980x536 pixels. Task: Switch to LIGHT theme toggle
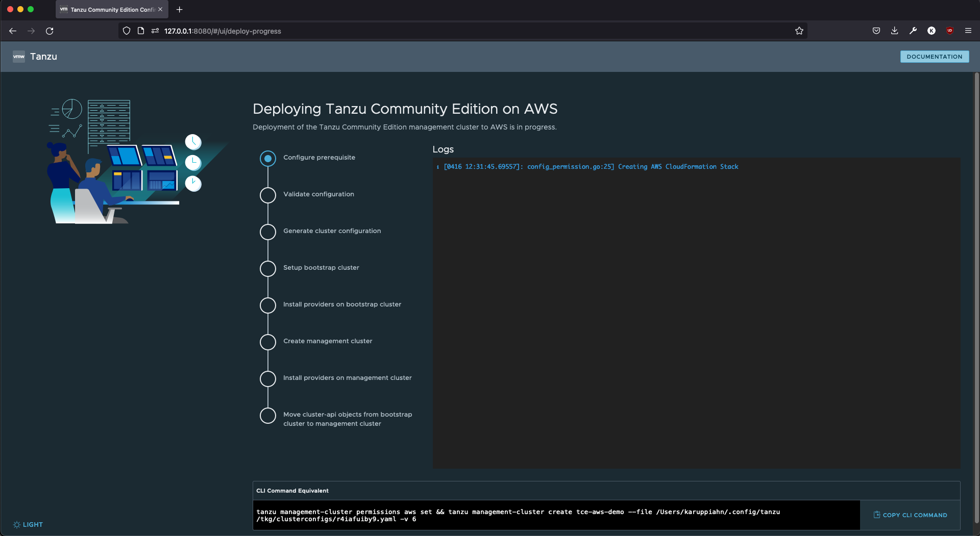(28, 525)
